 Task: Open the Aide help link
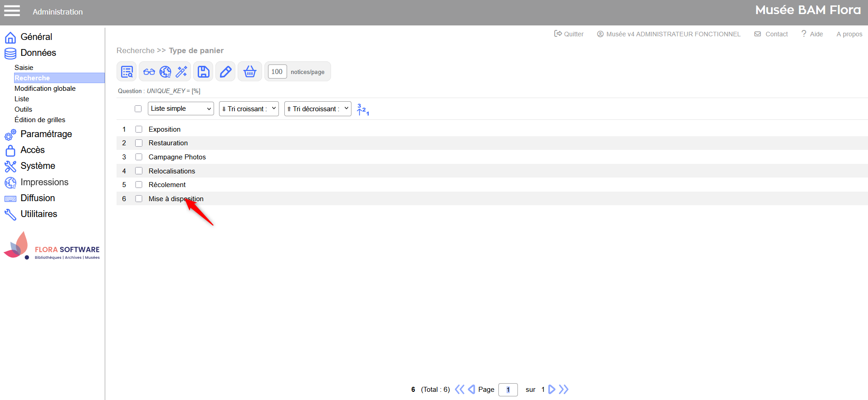812,34
